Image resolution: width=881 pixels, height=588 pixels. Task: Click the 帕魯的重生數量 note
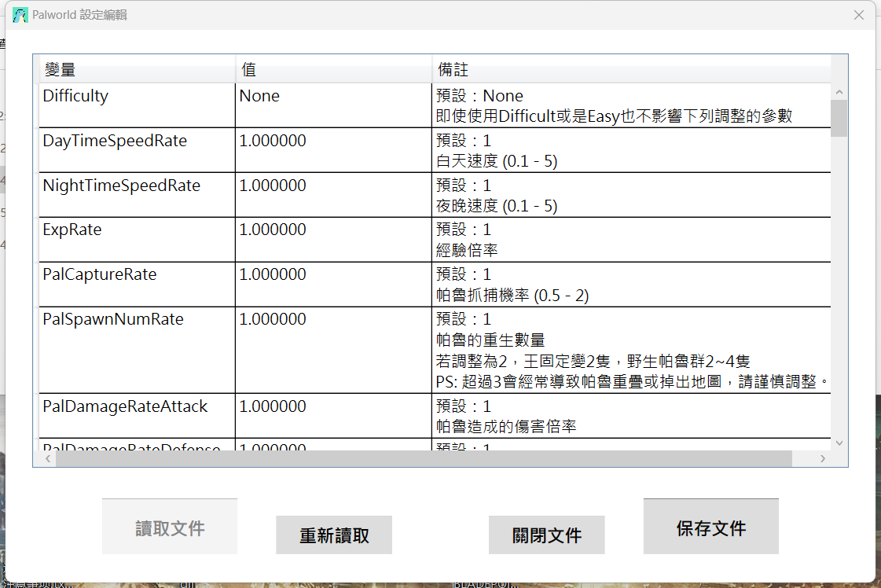(490, 340)
